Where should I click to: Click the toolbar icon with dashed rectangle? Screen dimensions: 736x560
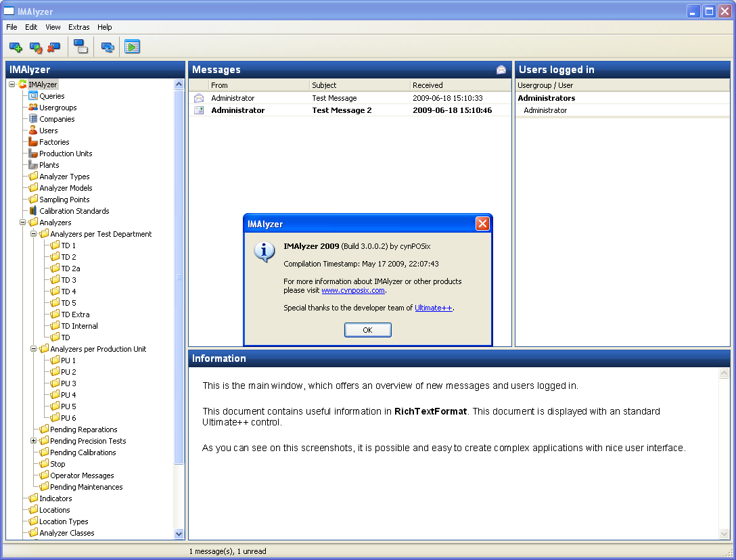(x=80, y=47)
